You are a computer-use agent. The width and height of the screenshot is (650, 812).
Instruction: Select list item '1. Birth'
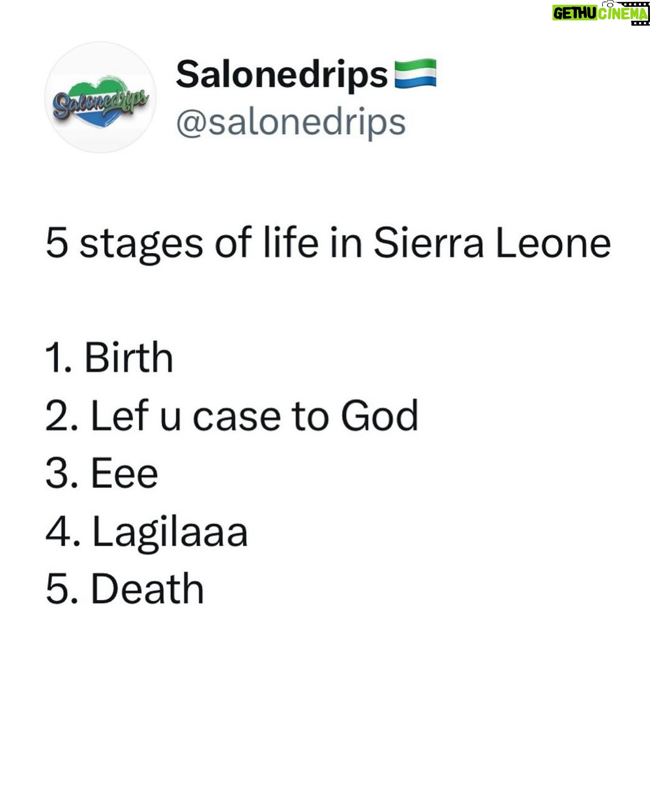point(109,357)
